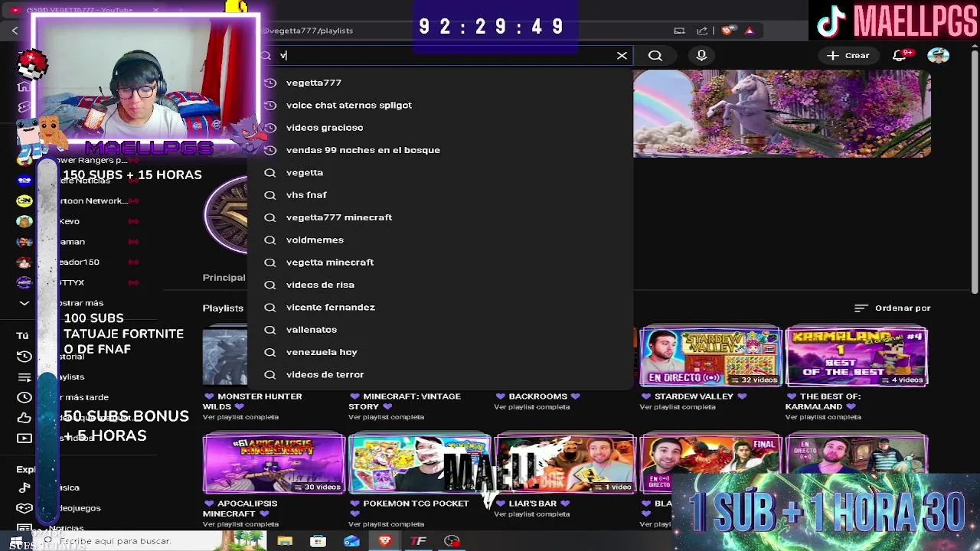Click 'Ver playlist completa' under Monster Hunter Wilds
The image size is (980, 551).
pyautogui.click(x=240, y=417)
